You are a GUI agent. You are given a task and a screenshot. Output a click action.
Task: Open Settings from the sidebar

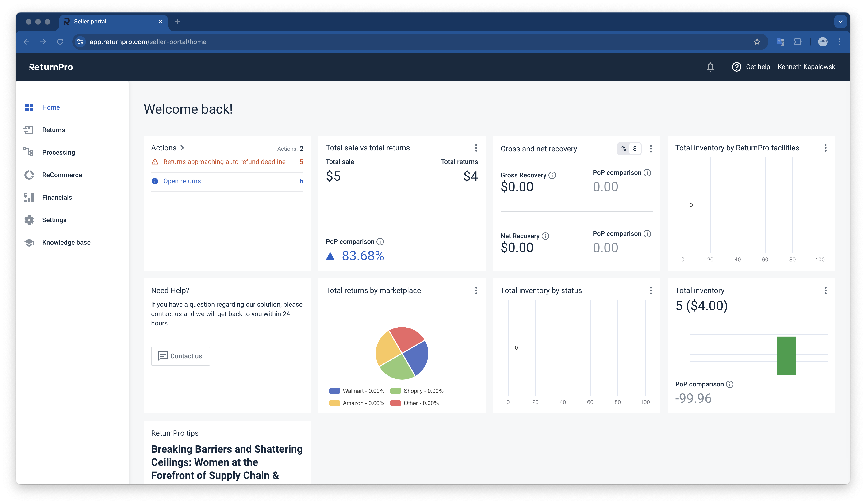coord(54,220)
